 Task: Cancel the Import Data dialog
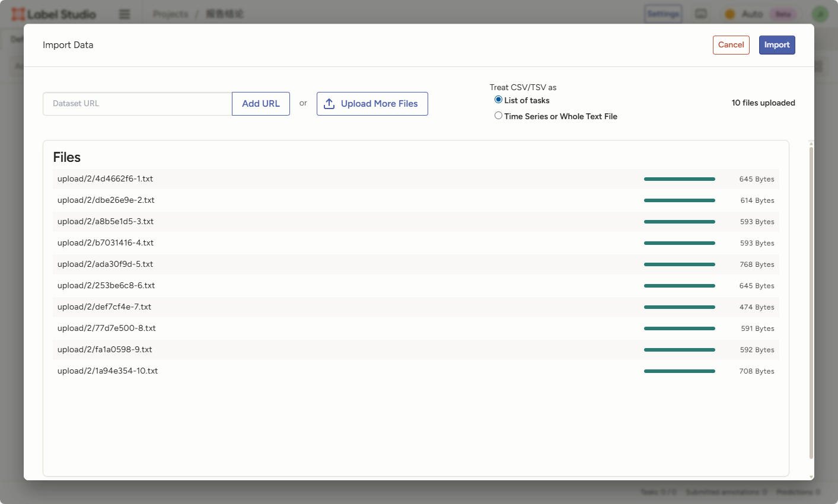point(731,45)
